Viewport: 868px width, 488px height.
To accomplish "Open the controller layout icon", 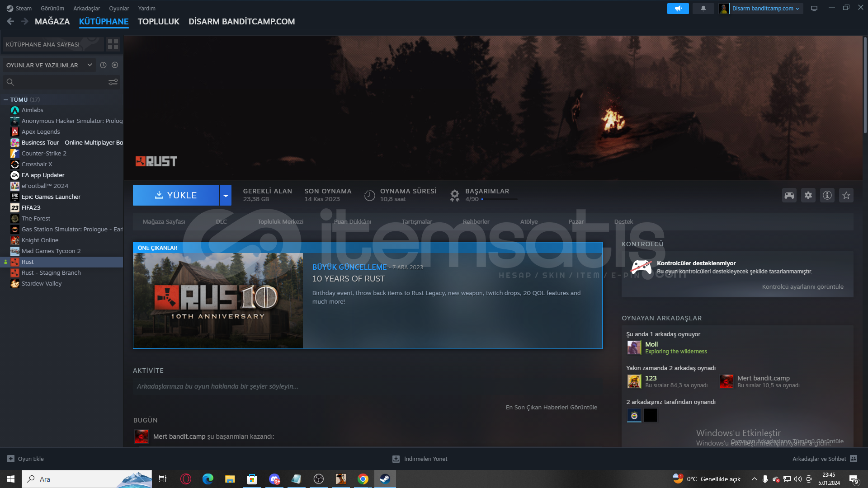I will (x=789, y=195).
